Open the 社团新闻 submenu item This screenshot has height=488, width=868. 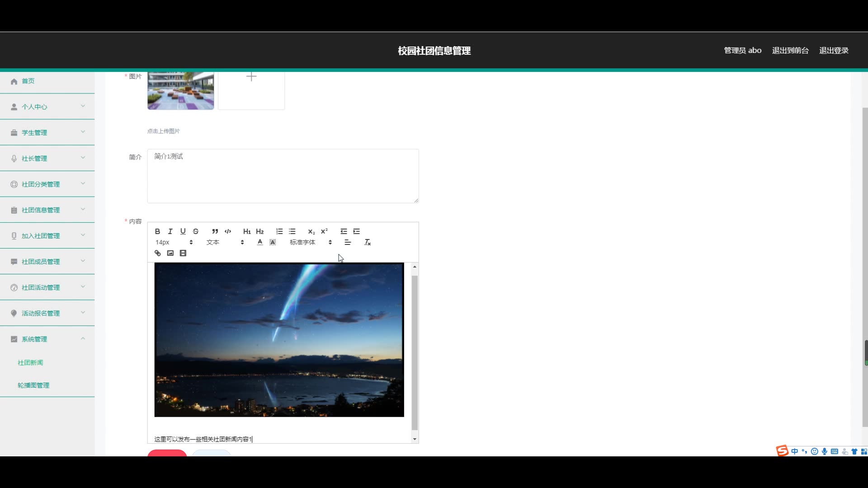click(x=30, y=362)
